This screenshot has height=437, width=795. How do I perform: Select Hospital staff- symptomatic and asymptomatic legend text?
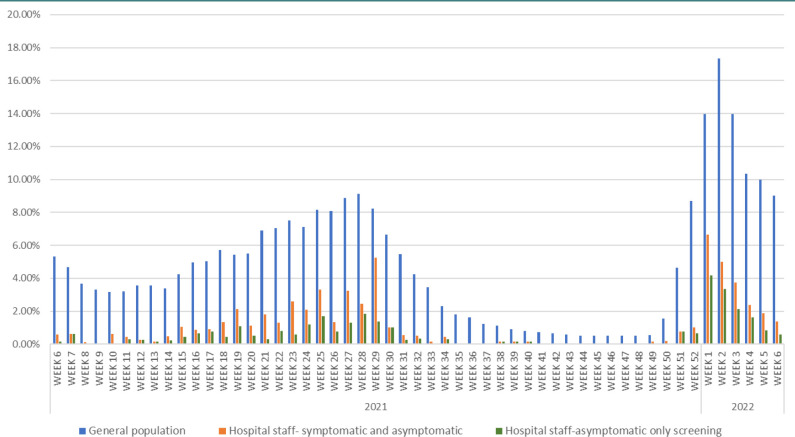[345, 431]
